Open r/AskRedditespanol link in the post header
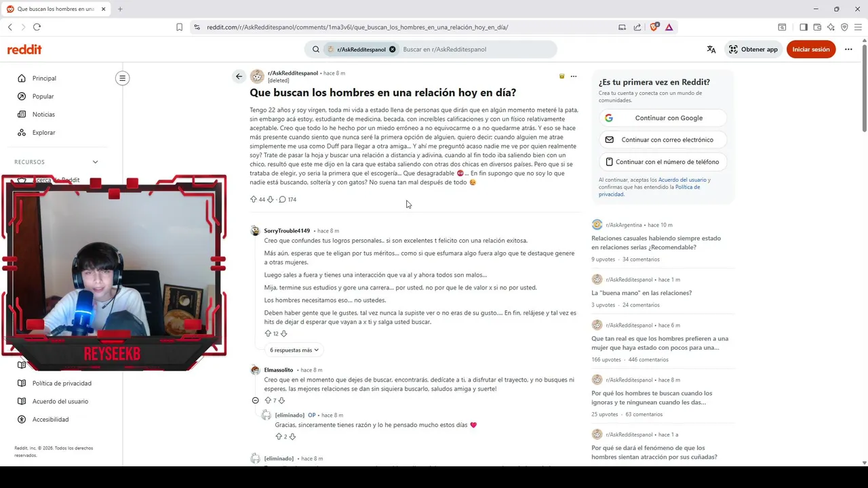868x488 pixels. 293,73
